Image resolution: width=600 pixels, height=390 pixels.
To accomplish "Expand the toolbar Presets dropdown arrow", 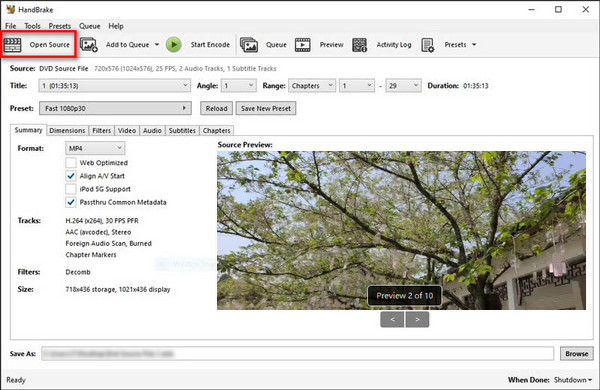I will (474, 45).
